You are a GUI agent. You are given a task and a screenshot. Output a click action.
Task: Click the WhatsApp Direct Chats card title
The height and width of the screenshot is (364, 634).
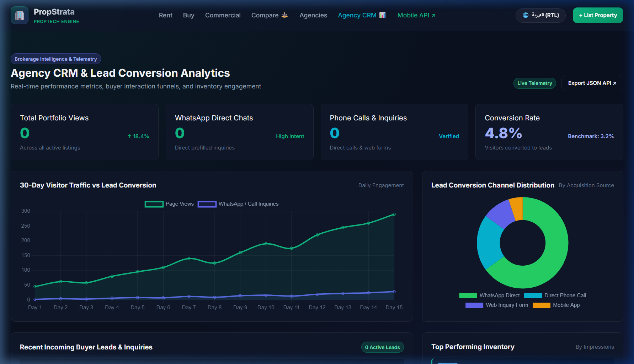pyautogui.click(x=214, y=118)
